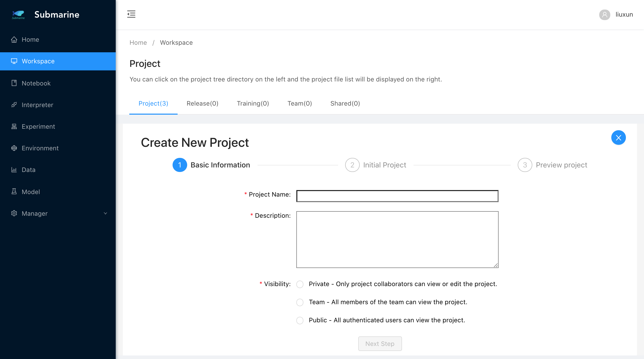This screenshot has height=359, width=644.
Task: Click the Next Step button
Action: pyautogui.click(x=380, y=344)
